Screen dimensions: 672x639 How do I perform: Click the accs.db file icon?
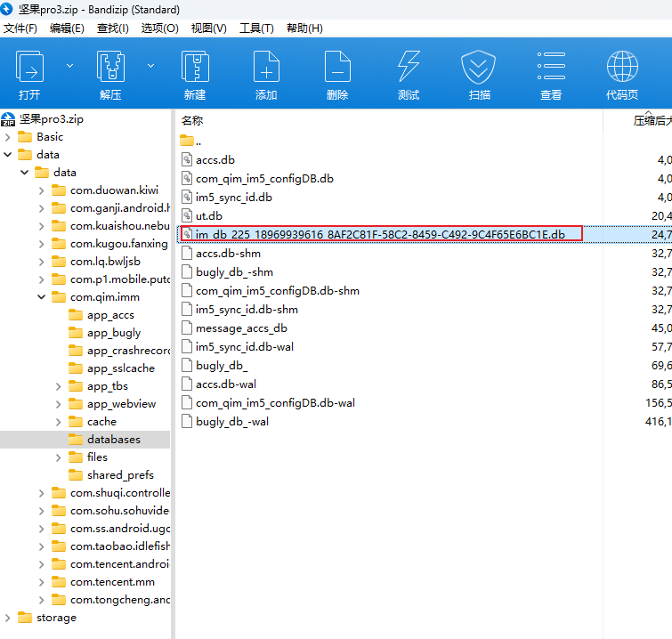tap(186, 160)
